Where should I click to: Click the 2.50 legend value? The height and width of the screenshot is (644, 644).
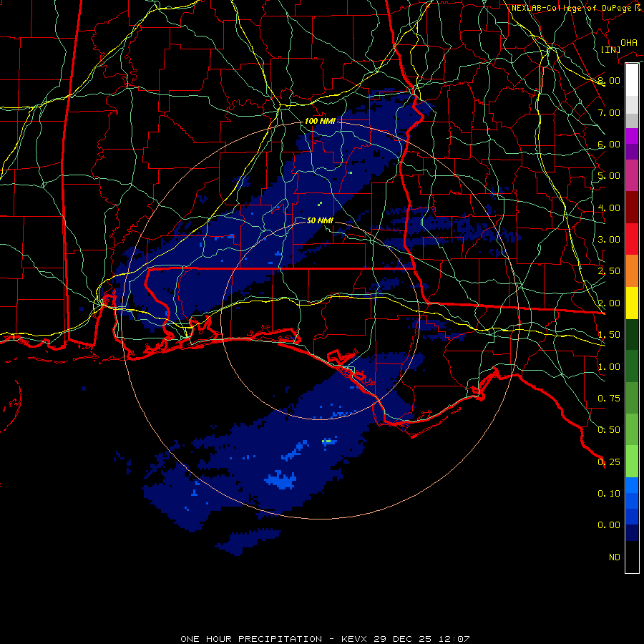point(609,271)
